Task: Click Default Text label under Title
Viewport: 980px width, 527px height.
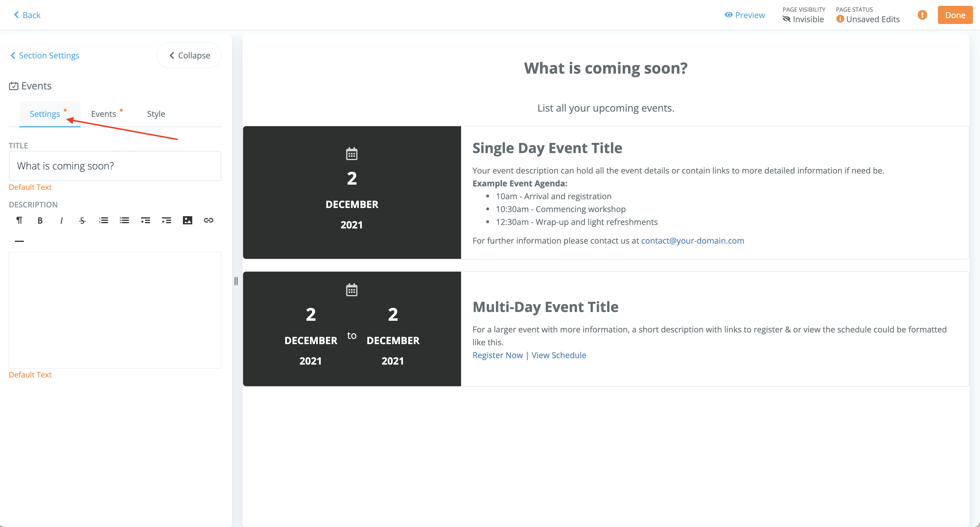Action: 30,187
